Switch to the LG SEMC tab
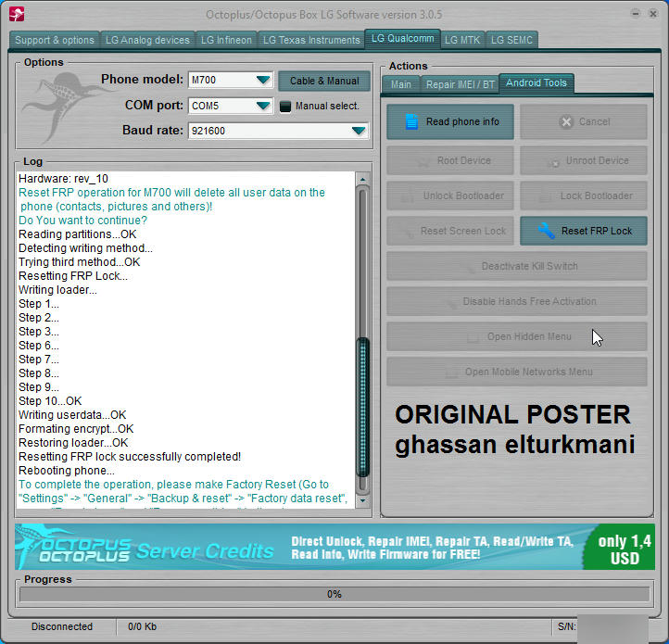Viewport: 669px width, 644px height. coord(511,40)
